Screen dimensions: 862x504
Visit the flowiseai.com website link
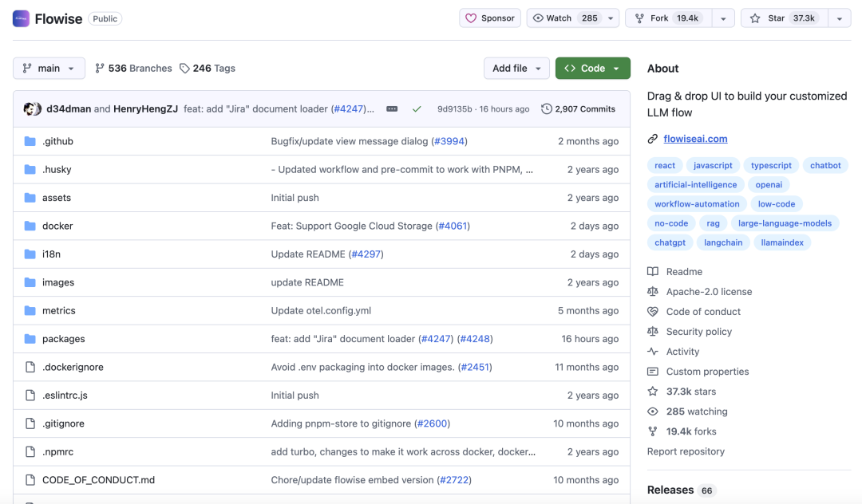point(695,139)
